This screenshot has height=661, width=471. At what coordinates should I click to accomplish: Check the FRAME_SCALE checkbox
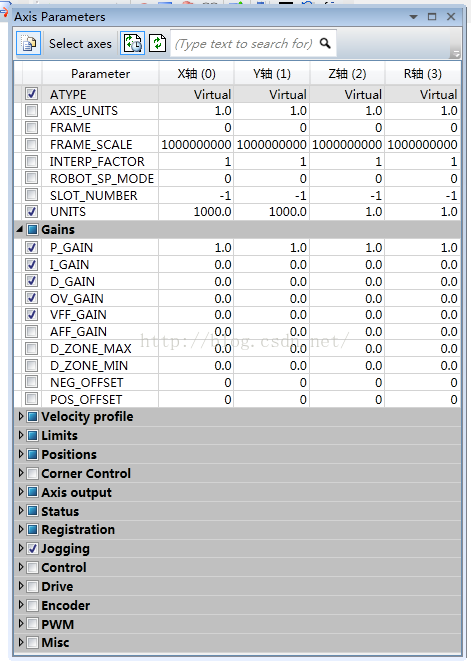[31, 144]
